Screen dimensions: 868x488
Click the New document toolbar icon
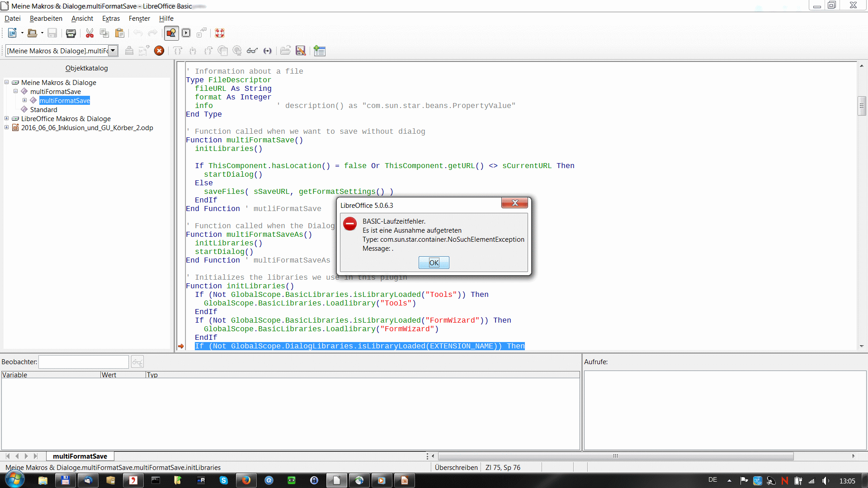click(12, 33)
